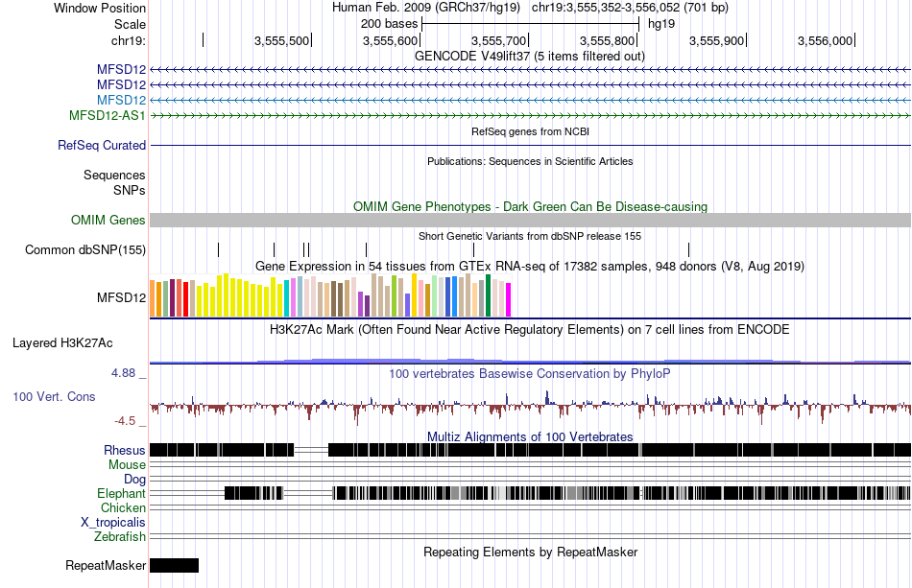Select the magenta bar in GTEx chart

click(509, 300)
